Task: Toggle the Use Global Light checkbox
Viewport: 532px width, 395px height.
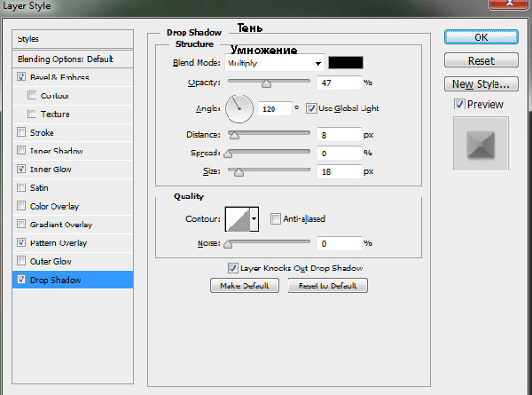Action: point(311,108)
